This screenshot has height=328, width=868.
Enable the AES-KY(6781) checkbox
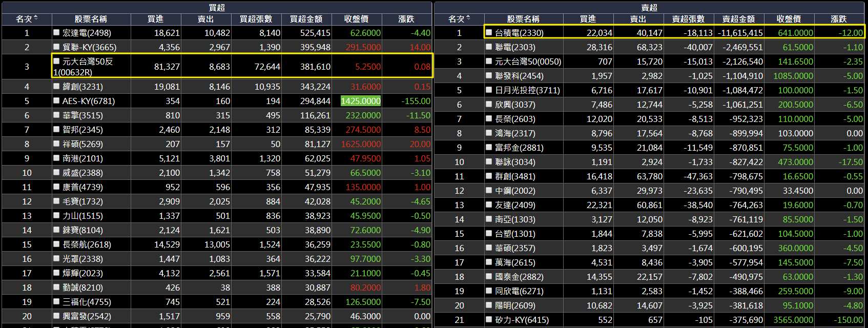click(56, 100)
